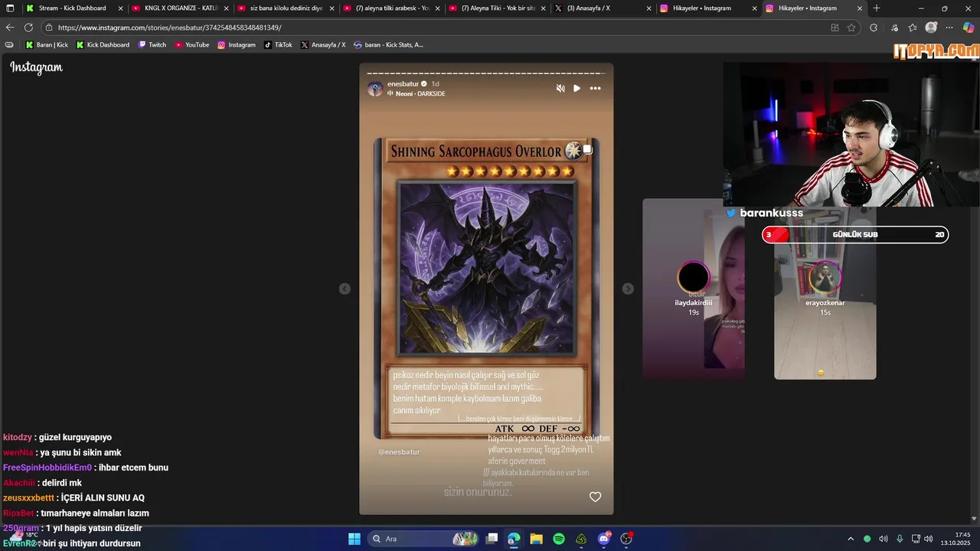Open Kick Dashboard bookmark
The height and width of the screenshot is (551, 980).
click(103, 45)
